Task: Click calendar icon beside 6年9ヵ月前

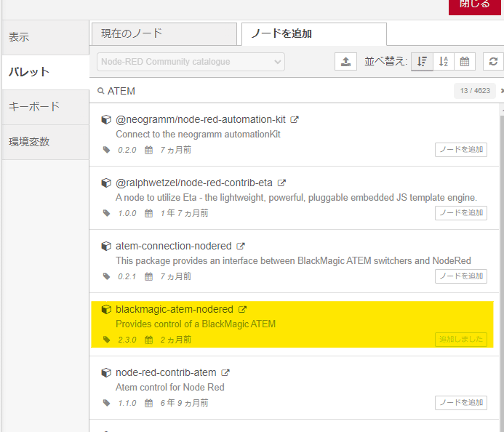Action: coord(148,403)
